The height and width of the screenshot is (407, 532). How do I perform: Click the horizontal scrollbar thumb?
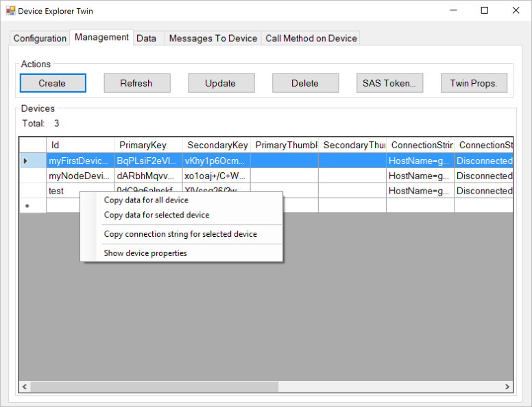click(x=154, y=386)
